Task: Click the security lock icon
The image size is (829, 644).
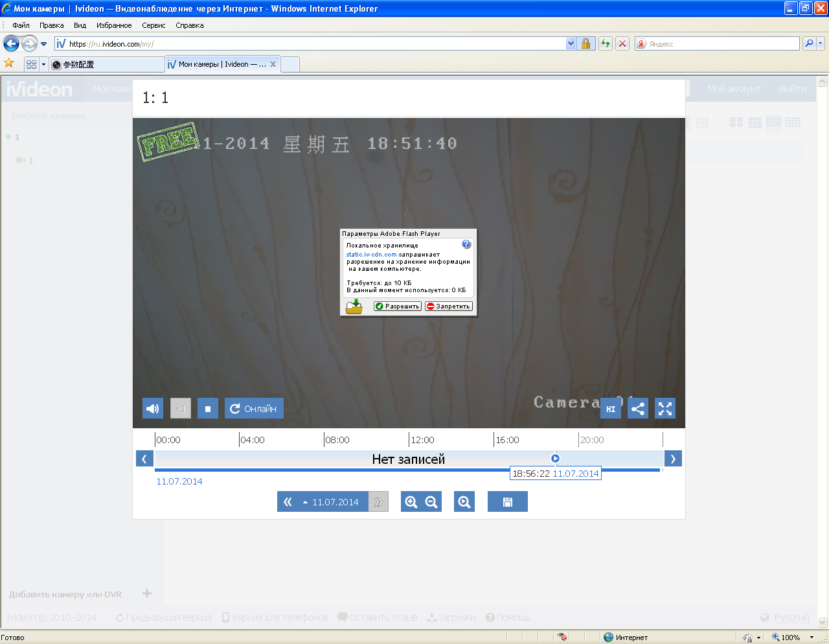Action: pos(585,43)
